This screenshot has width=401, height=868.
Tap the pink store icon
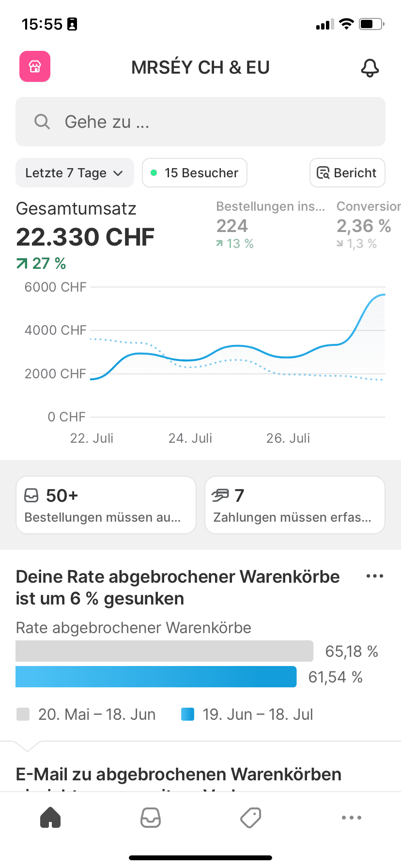(x=35, y=66)
